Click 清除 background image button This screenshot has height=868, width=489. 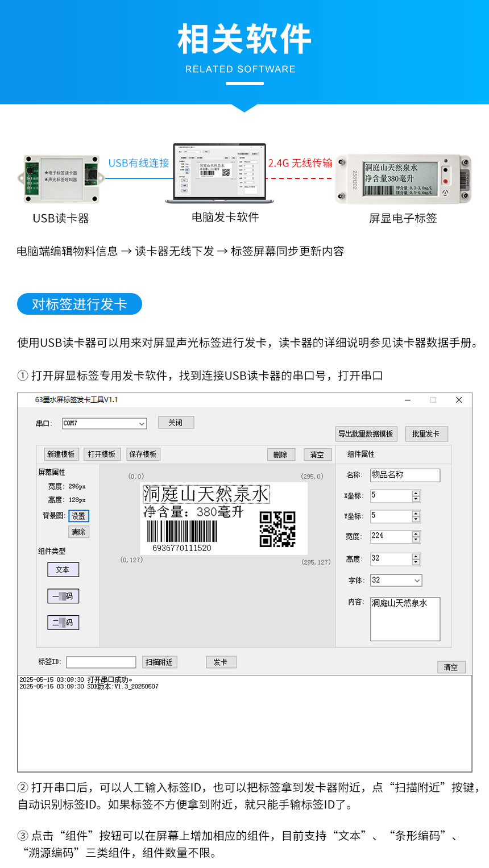78,532
